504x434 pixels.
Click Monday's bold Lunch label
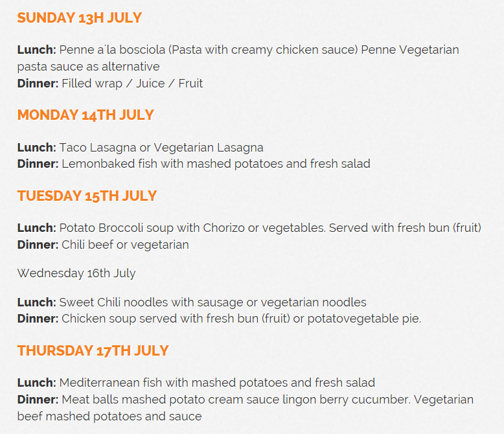[37, 148]
